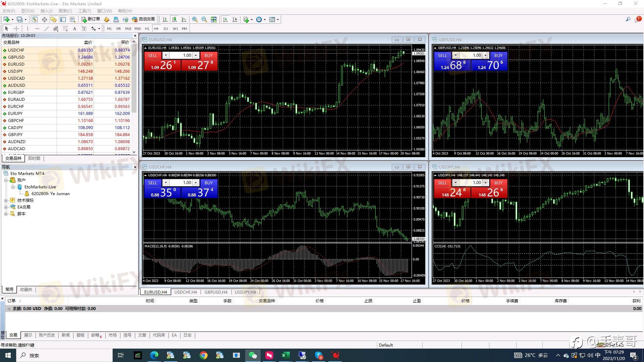
Task: Expand the 脚本 node in Navigator
Action: pyautogui.click(x=6, y=214)
